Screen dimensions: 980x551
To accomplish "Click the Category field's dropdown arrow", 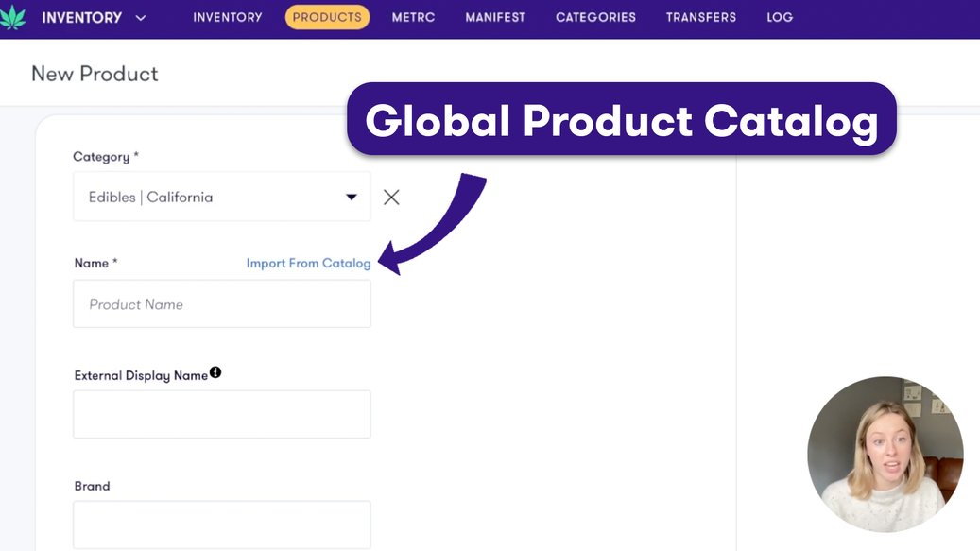I will tap(351, 197).
